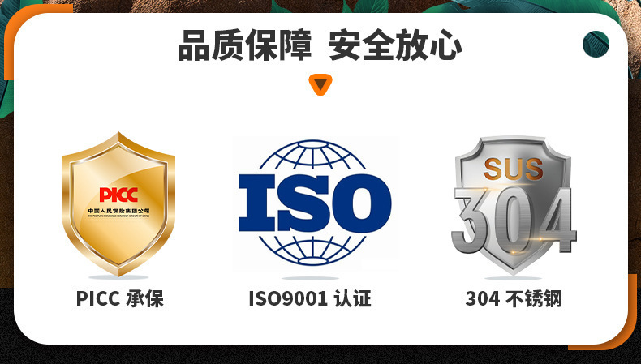Click the large metallic 304 numerals
The width and height of the screenshot is (641, 364).
(514, 221)
